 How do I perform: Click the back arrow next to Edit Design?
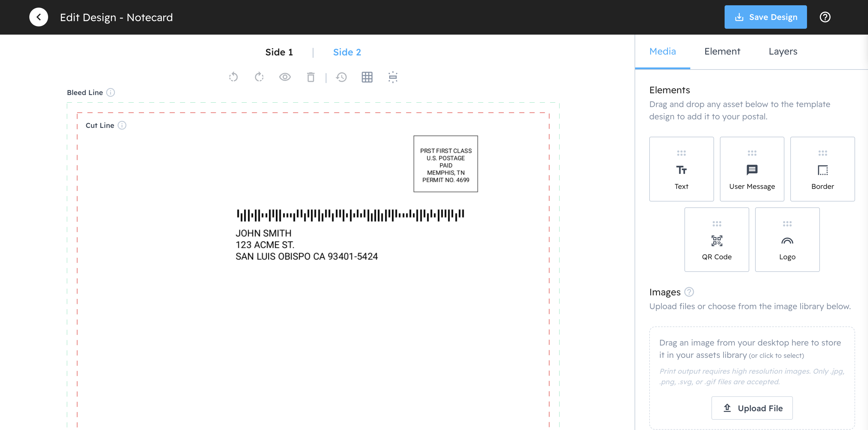pyautogui.click(x=38, y=17)
